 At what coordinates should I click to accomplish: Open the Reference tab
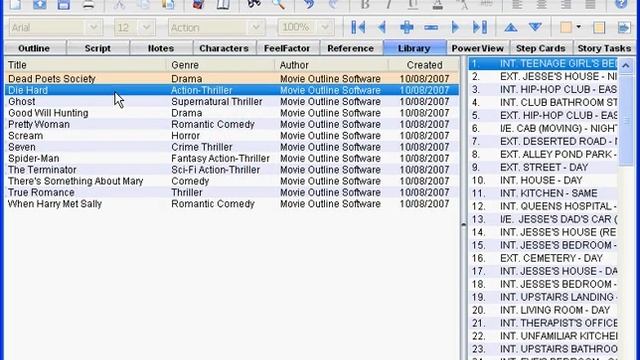click(350, 48)
